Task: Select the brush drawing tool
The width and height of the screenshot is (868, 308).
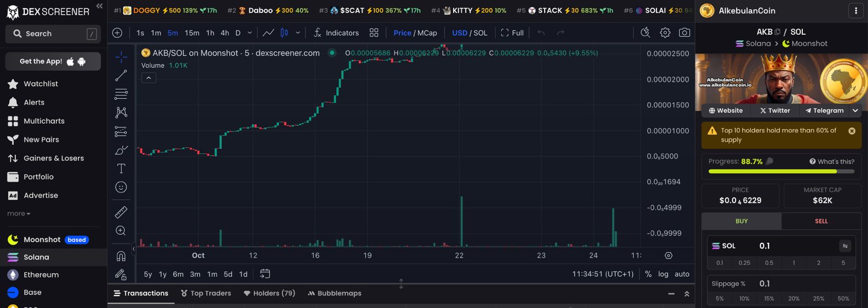Action: coord(121,150)
